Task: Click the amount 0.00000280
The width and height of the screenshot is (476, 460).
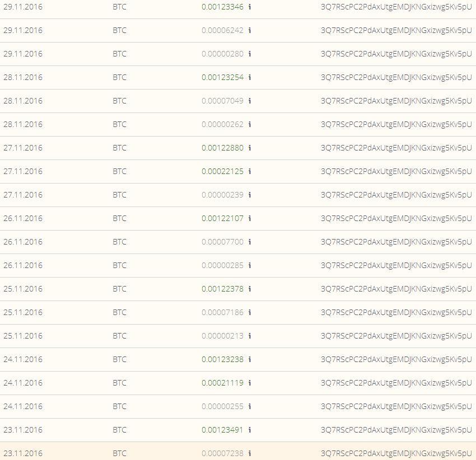Action: point(222,54)
